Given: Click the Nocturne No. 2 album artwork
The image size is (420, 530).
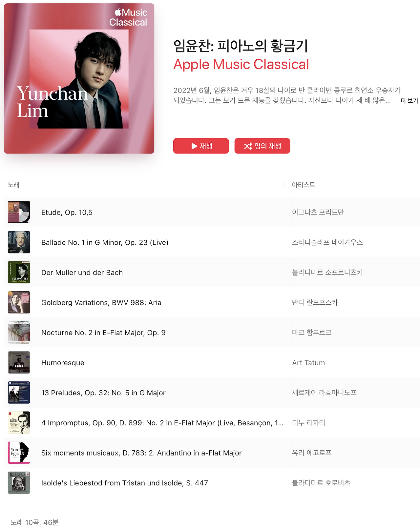Looking at the screenshot, I should pos(19,333).
